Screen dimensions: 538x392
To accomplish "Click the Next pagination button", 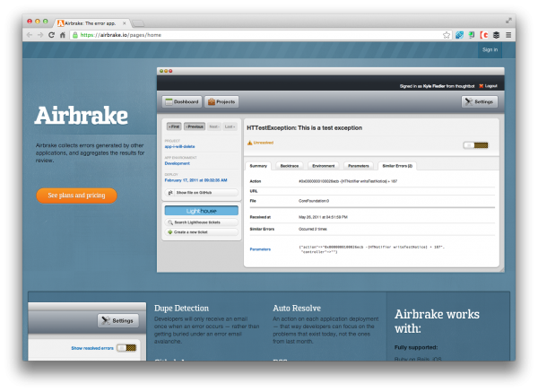I will pos(214,126).
